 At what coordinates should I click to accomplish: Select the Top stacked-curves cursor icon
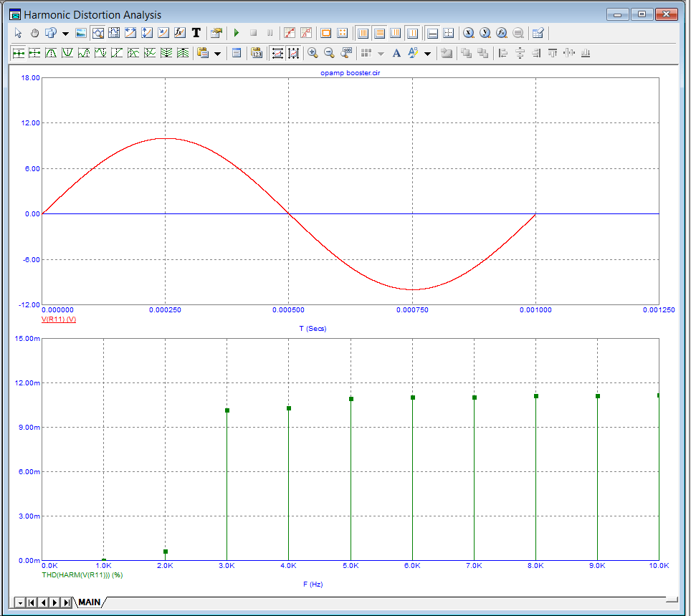click(183, 53)
